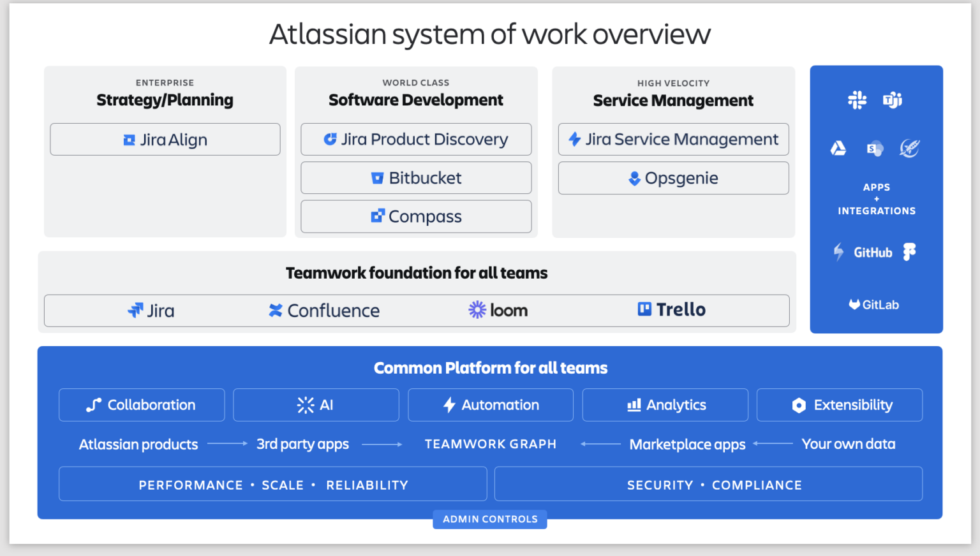This screenshot has width=980, height=556.
Task: Click the Trello icon
Action: pos(646,309)
